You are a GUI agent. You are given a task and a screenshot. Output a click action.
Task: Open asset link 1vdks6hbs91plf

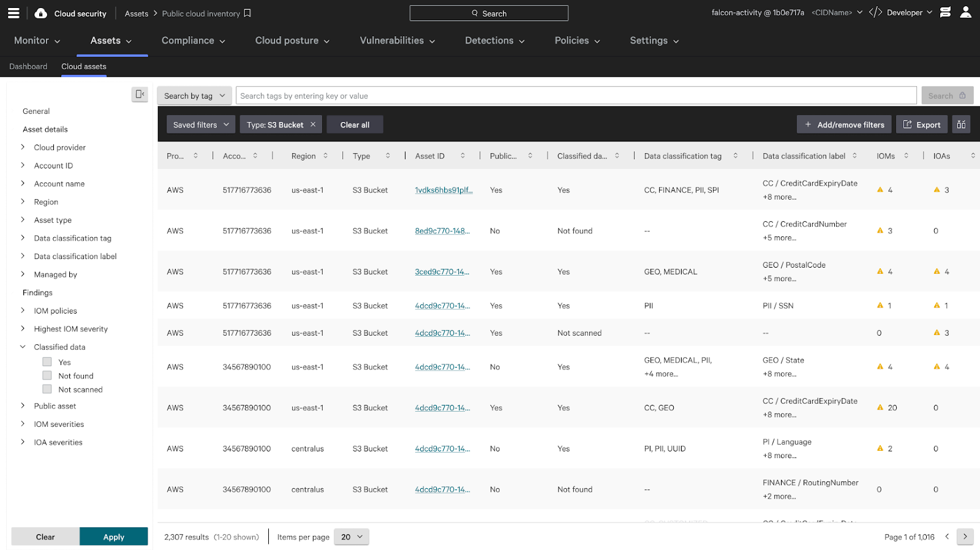(443, 190)
